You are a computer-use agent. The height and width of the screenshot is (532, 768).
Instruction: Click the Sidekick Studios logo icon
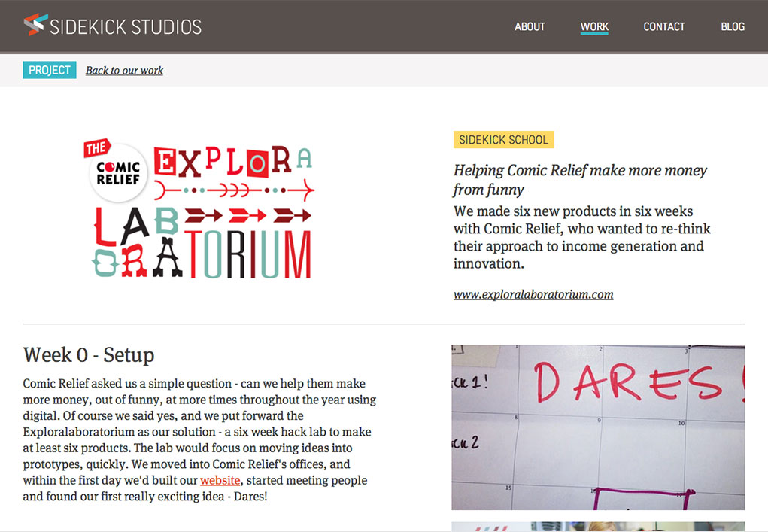[36, 25]
